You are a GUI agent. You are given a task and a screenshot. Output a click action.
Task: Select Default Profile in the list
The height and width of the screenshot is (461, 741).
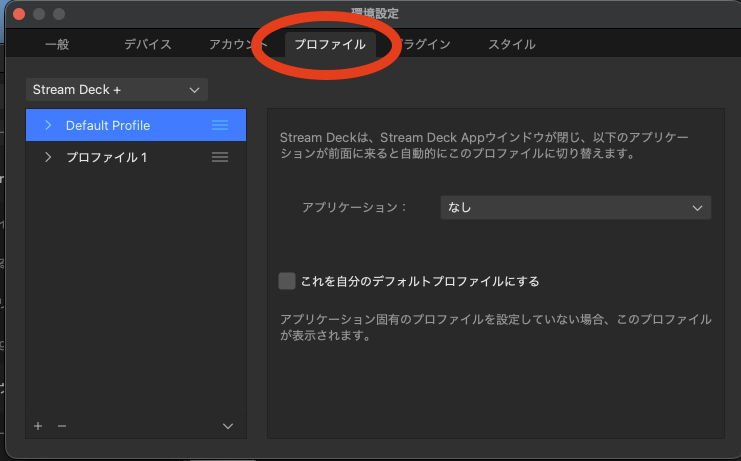pyautogui.click(x=136, y=125)
